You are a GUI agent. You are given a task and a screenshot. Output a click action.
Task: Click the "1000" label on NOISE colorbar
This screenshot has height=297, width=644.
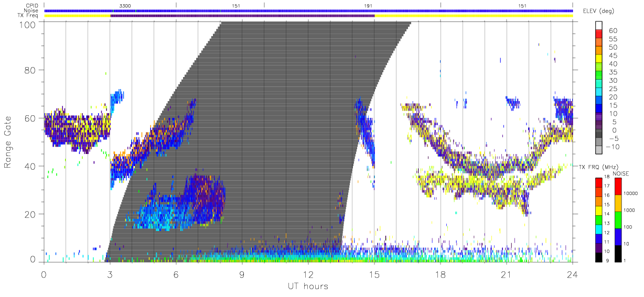click(x=630, y=210)
